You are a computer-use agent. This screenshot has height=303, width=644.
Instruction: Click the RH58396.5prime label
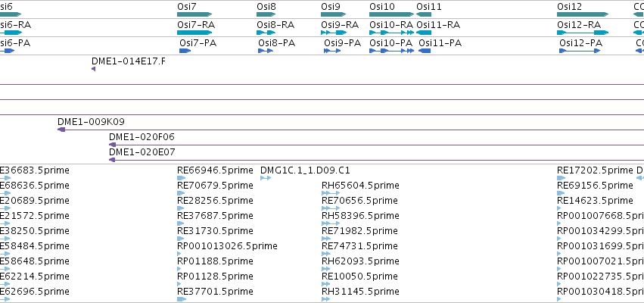[360, 216]
